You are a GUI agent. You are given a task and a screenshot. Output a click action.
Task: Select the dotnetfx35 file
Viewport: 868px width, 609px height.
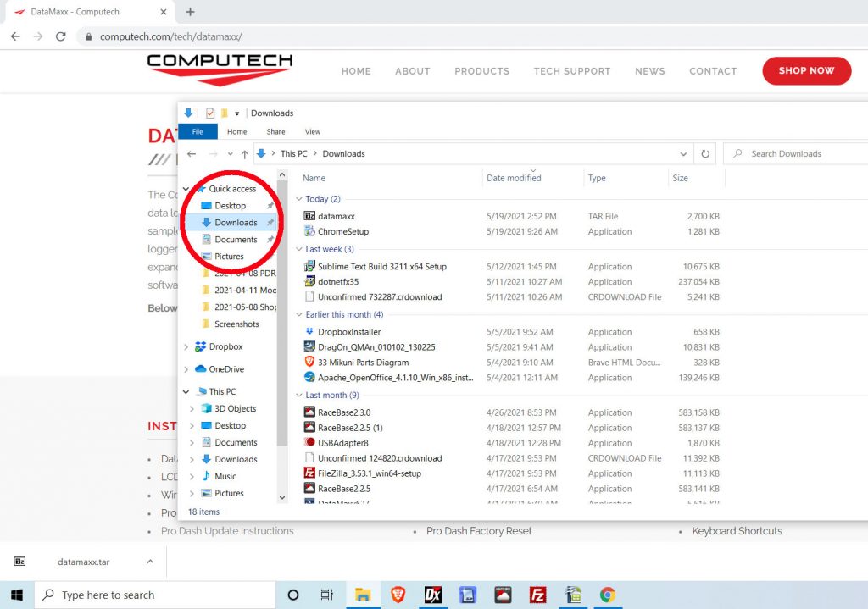338,281
